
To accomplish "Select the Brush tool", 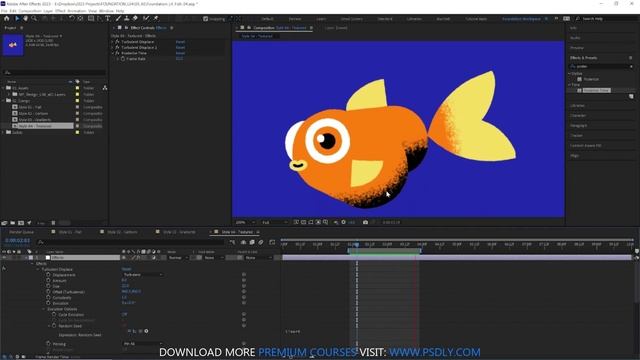I will (x=118, y=18).
